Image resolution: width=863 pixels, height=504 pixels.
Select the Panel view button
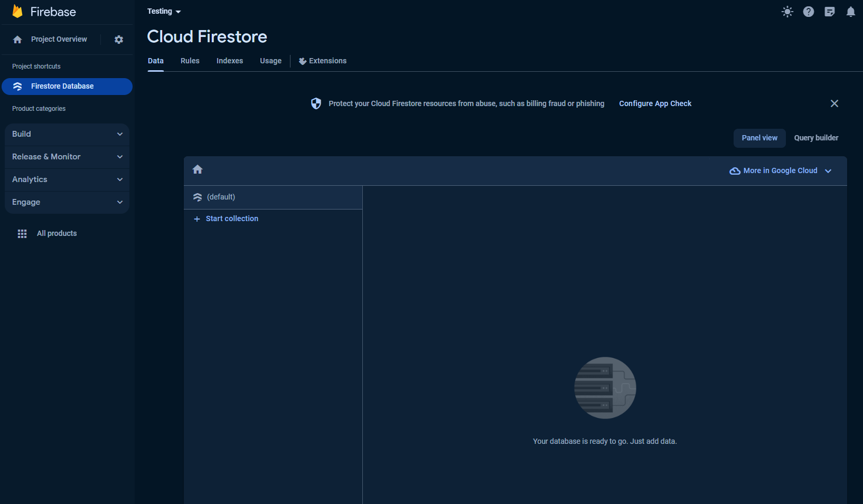(x=759, y=138)
